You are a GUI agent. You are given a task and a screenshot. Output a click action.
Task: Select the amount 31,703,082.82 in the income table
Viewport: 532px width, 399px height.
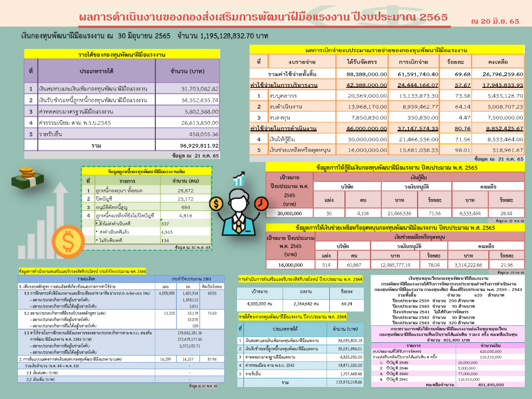200,89
